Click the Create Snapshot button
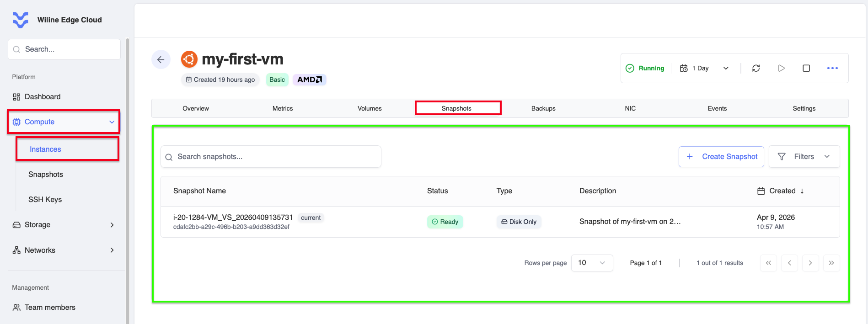868x324 pixels. tap(721, 156)
